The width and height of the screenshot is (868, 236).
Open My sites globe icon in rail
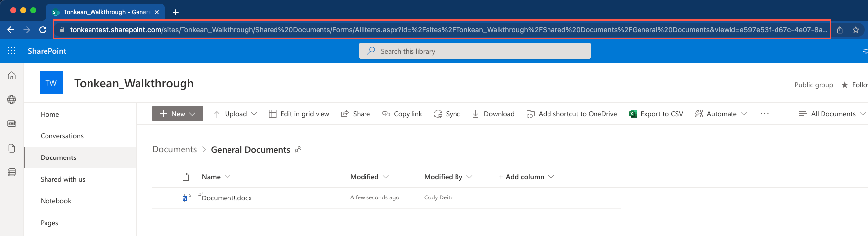tap(12, 100)
